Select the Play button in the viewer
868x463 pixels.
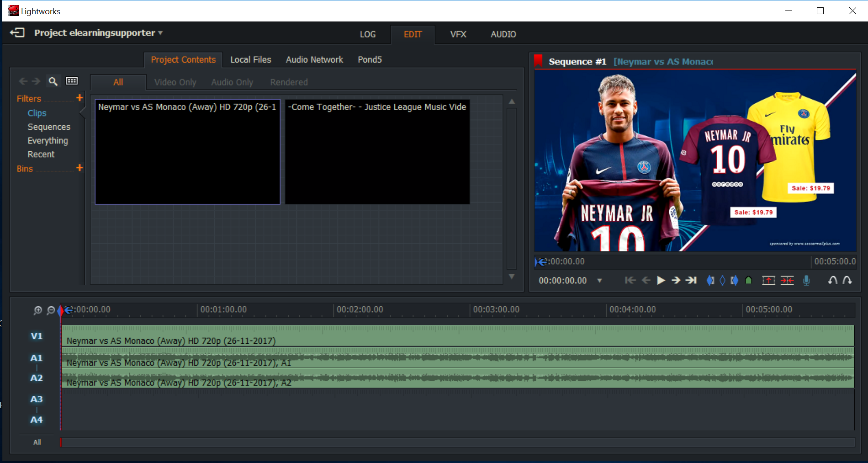tap(661, 280)
